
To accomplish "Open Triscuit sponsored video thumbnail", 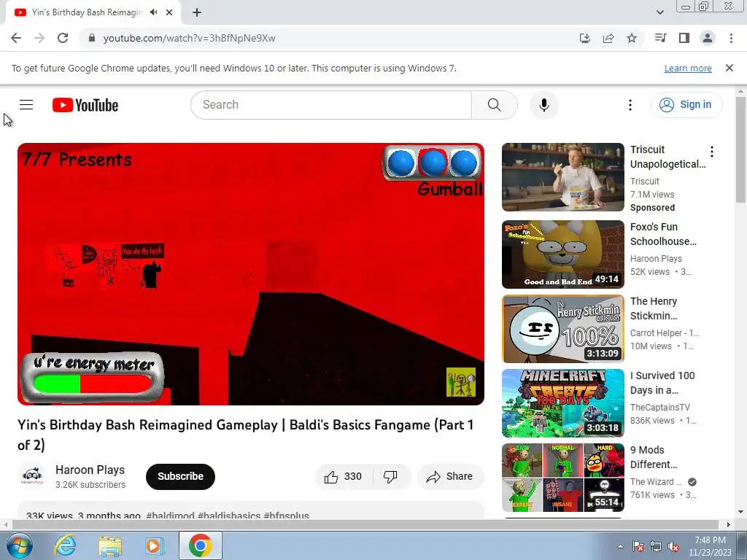I will 562,177.
